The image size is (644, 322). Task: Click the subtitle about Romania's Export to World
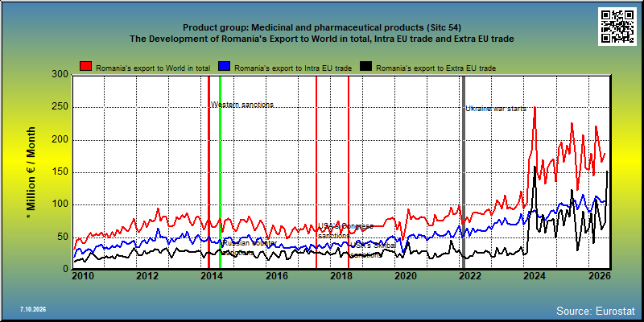tap(322, 39)
